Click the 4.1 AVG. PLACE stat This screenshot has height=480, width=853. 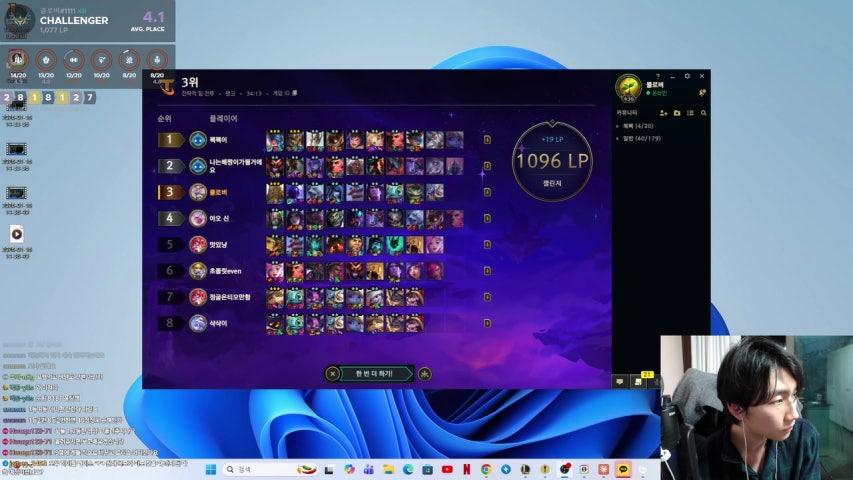(x=148, y=21)
